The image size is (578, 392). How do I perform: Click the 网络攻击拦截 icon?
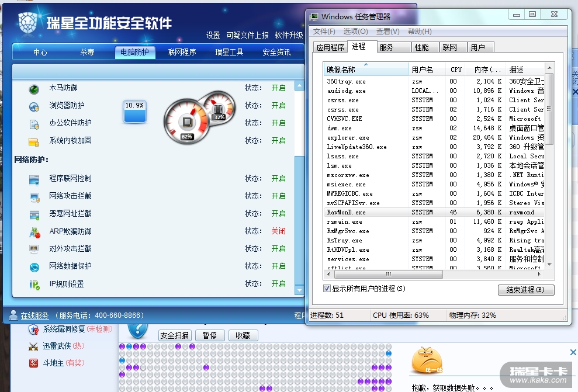[x=34, y=197]
